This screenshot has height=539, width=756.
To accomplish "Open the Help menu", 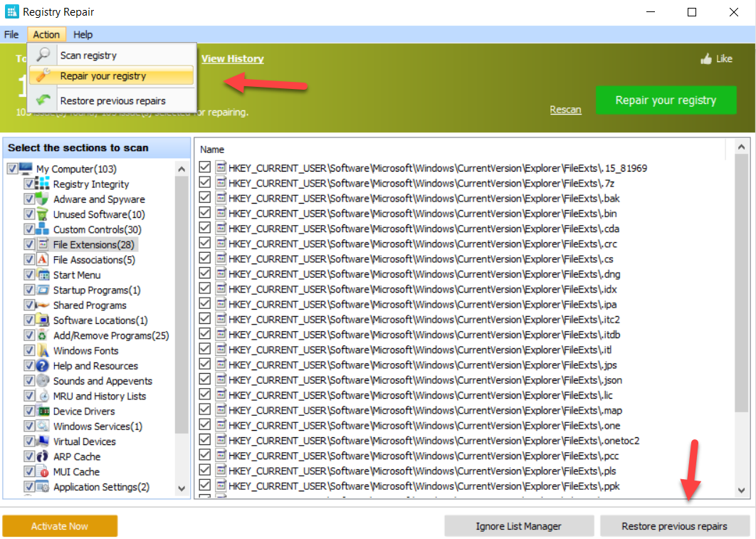I will tap(83, 35).
